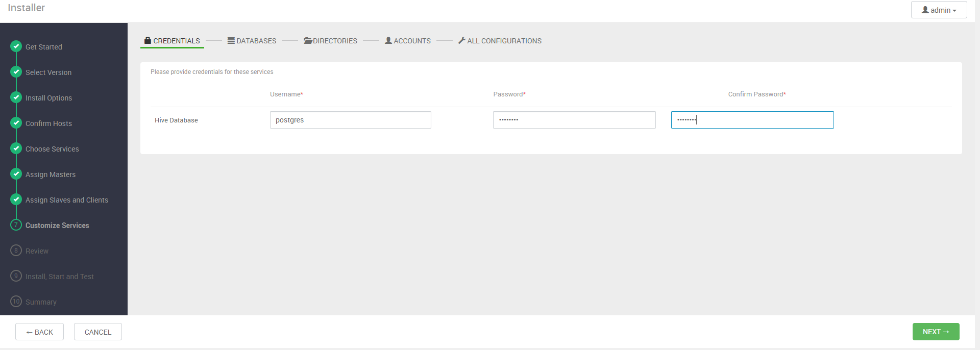Click the Summary step label
980x350 pixels.
coord(41,302)
